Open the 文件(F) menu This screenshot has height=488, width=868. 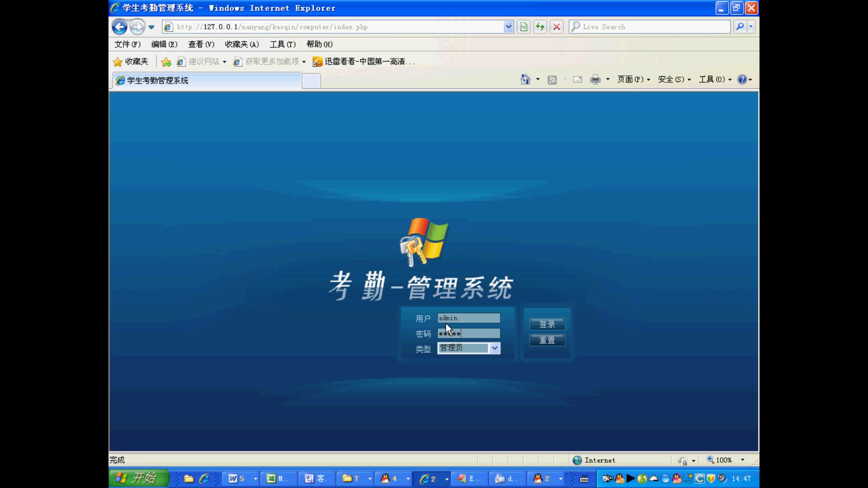click(x=127, y=44)
